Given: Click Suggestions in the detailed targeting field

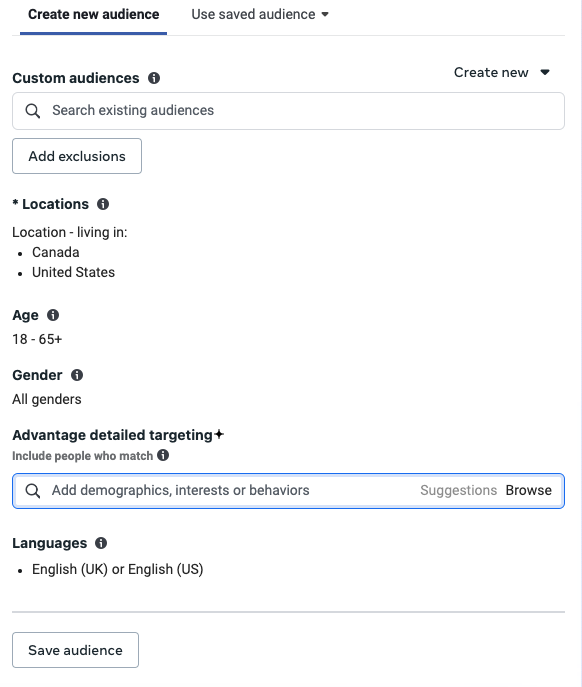Looking at the screenshot, I should click(x=458, y=490).
